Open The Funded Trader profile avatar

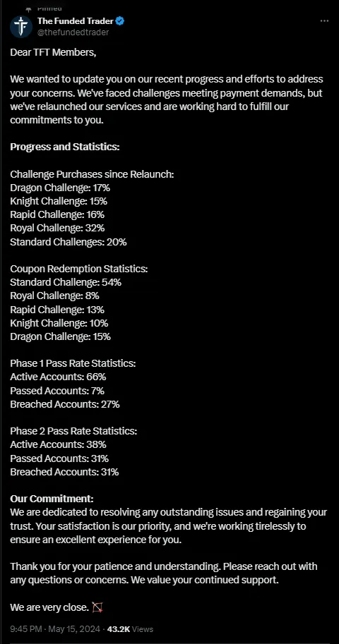(21, 27)
